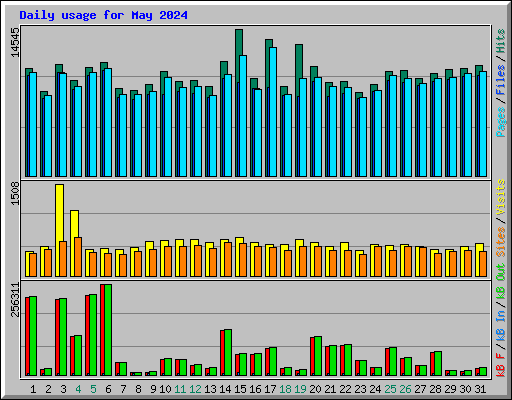Click day label 30 on the x-axis
Viewport: 512px width, 400px height.
coord(465,389)
